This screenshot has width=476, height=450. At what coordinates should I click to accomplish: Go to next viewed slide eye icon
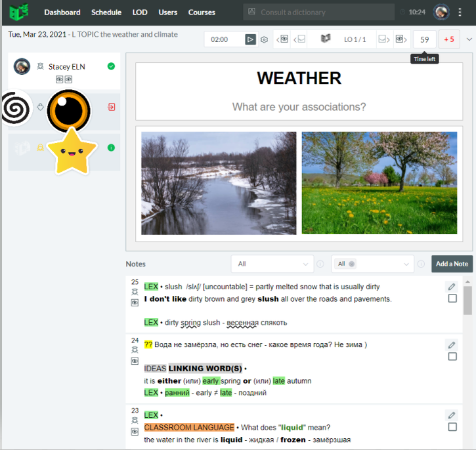pos(401,39)
